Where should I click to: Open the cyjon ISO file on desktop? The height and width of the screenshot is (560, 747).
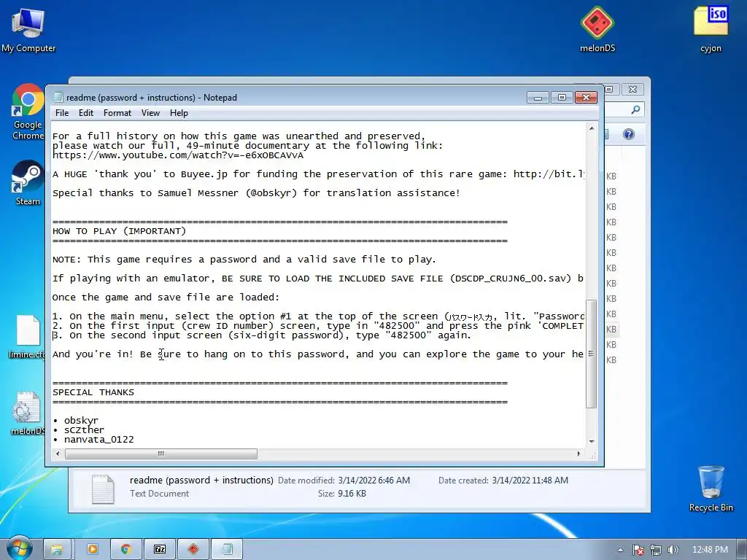[711, 29]
